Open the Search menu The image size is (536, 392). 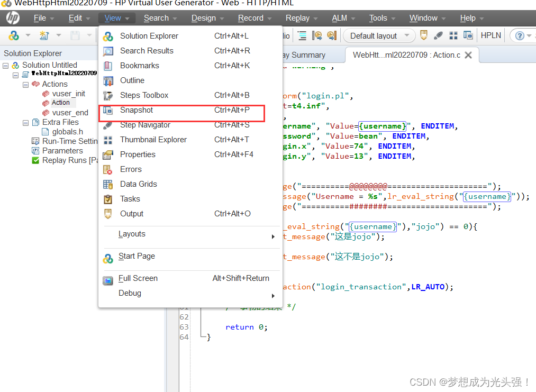160,18
